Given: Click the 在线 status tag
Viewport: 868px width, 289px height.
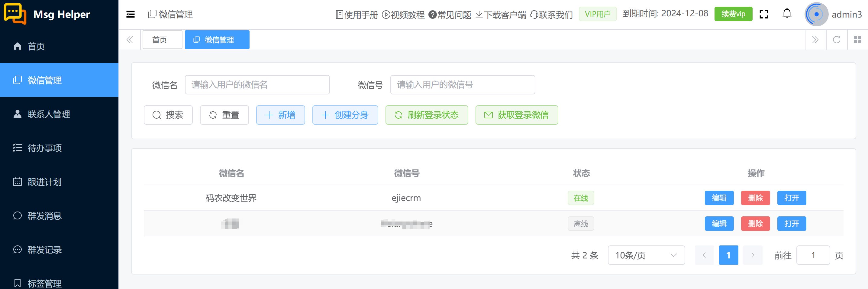Looking at the screenshot, I should click(581, 198).
